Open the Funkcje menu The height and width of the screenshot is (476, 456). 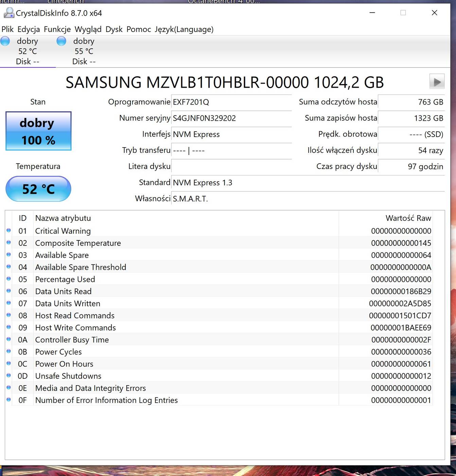pyautogui.click(x=57, y=29)
